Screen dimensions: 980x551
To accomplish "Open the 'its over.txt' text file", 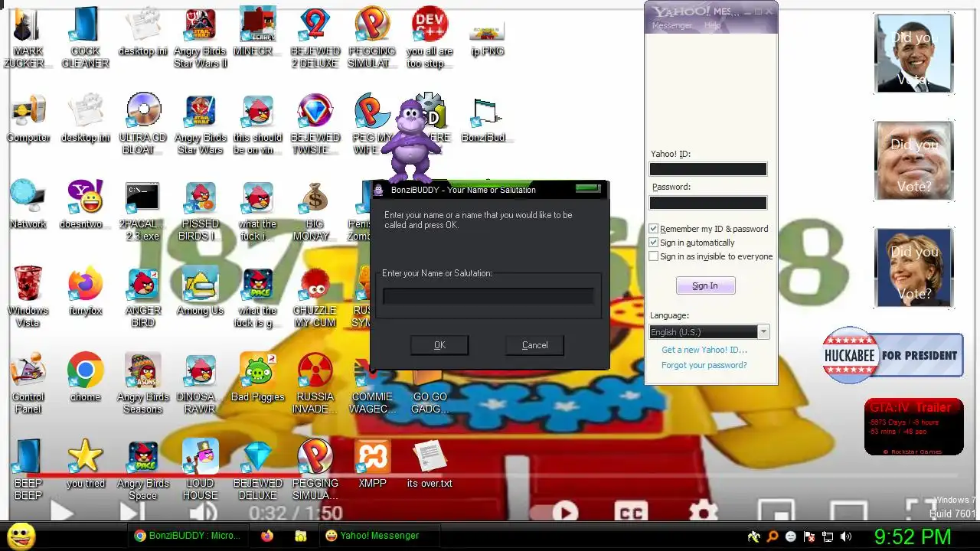I will pyautogui.click(x=430, y=465).
